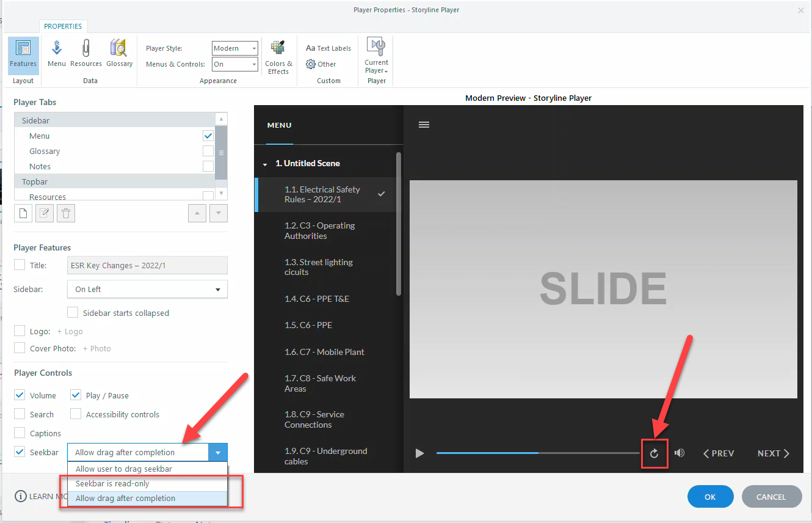812x523 pixels.
Task: Click the delete tab trash icon
Action: point(66,213)
